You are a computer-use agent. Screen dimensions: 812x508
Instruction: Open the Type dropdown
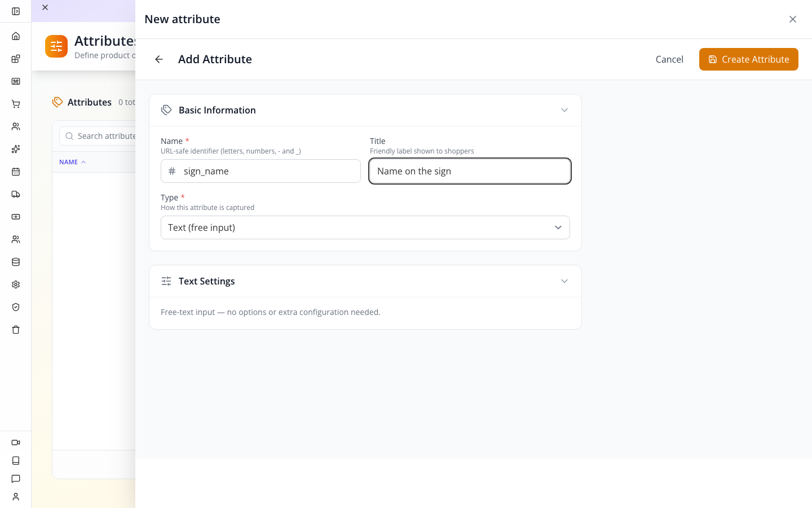(x=365, y=227)
